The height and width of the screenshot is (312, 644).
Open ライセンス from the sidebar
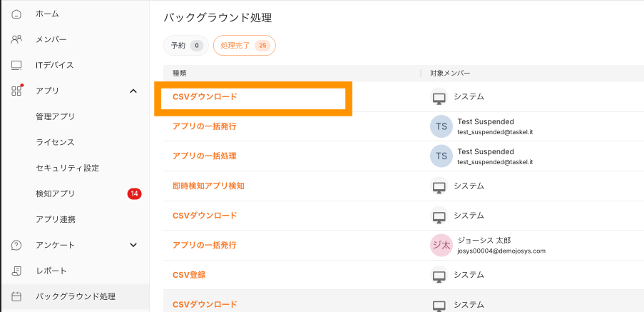point(55,142)
